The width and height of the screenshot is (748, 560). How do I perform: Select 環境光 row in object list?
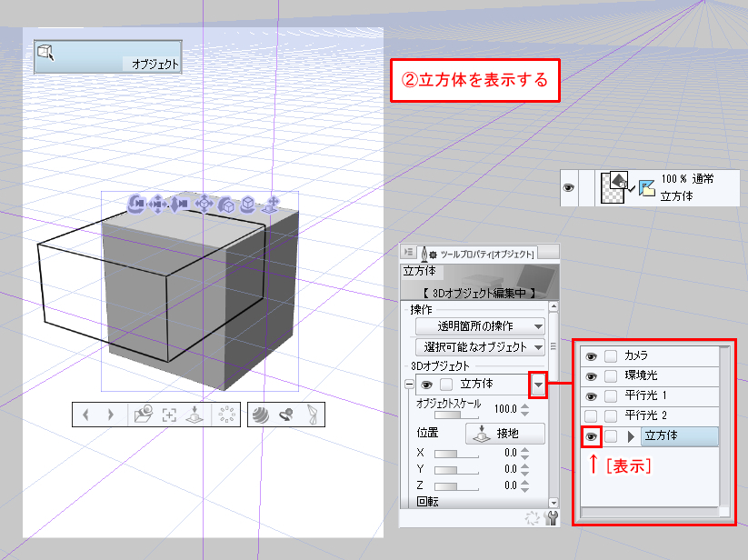(x=649, y=375)
